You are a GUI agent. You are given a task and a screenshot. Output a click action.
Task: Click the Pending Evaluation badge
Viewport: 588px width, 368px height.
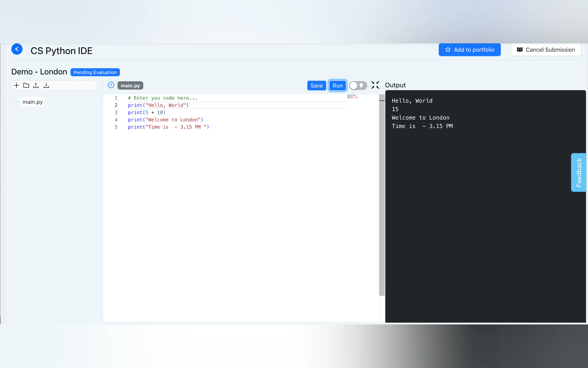click(95, 72)
